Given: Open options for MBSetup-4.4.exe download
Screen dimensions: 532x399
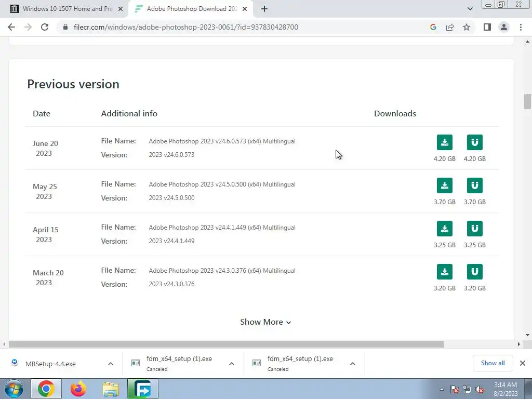Looking at the screenshot, I should tap(111, 364).
